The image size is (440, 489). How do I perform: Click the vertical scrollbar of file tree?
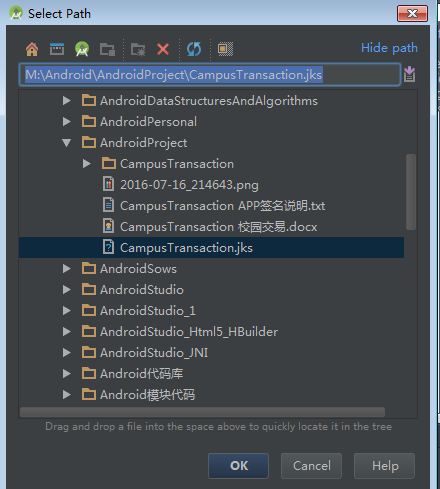tap(411, 192)
